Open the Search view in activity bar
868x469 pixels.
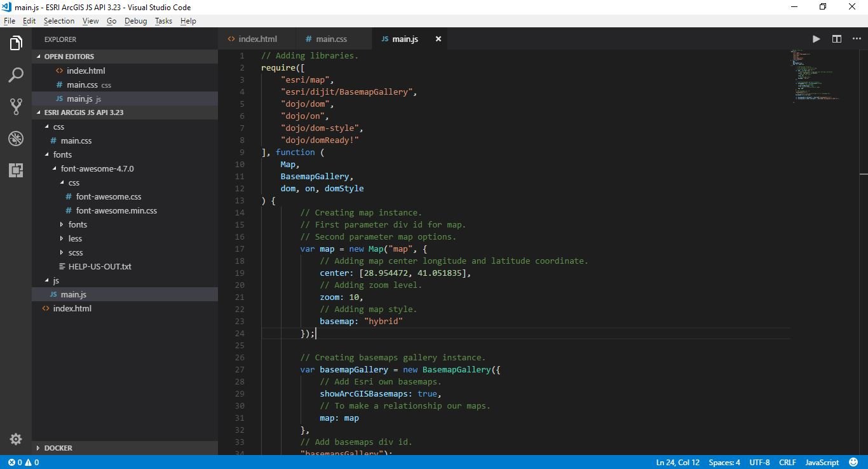pos(16,75)
